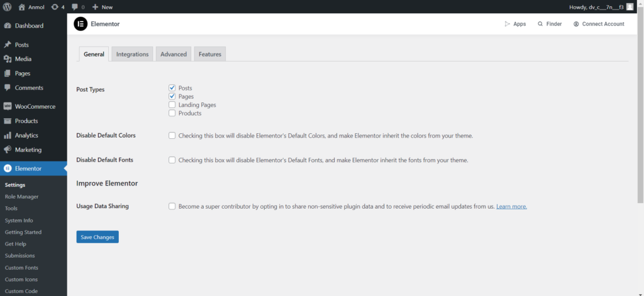This screenshot has width=644, height=296.
Task: Click the Pages sidebar icon
Action: tap(8, 74)
